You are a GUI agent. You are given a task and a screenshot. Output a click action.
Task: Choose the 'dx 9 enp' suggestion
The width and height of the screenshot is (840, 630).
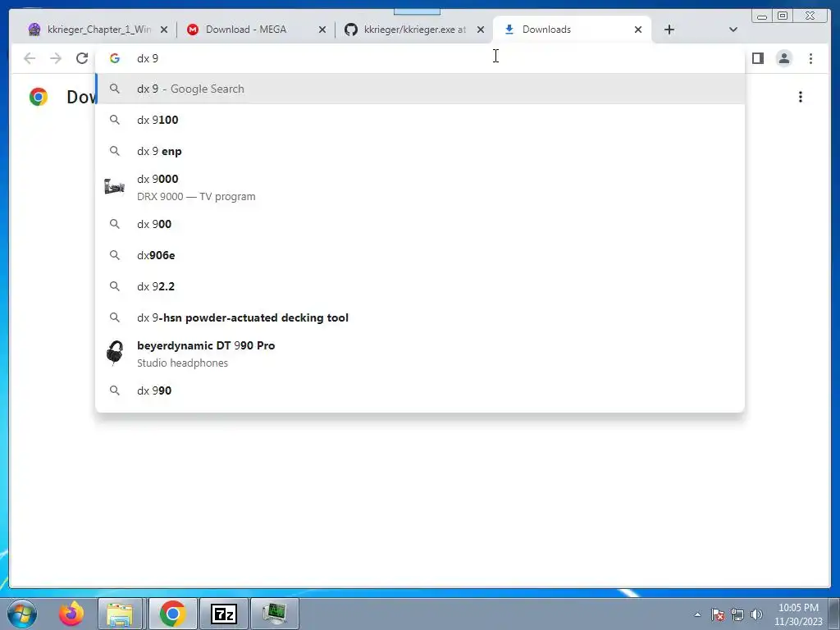(420, 151)
